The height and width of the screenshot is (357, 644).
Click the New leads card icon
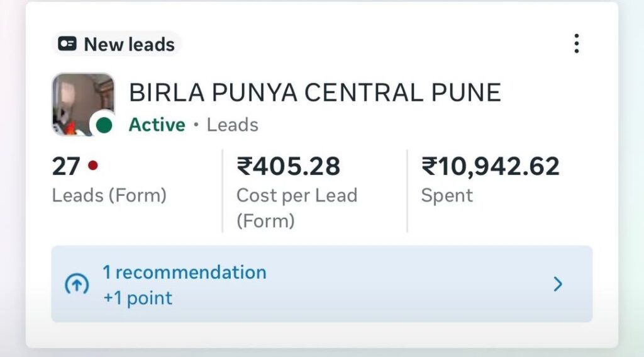(67, 44)
